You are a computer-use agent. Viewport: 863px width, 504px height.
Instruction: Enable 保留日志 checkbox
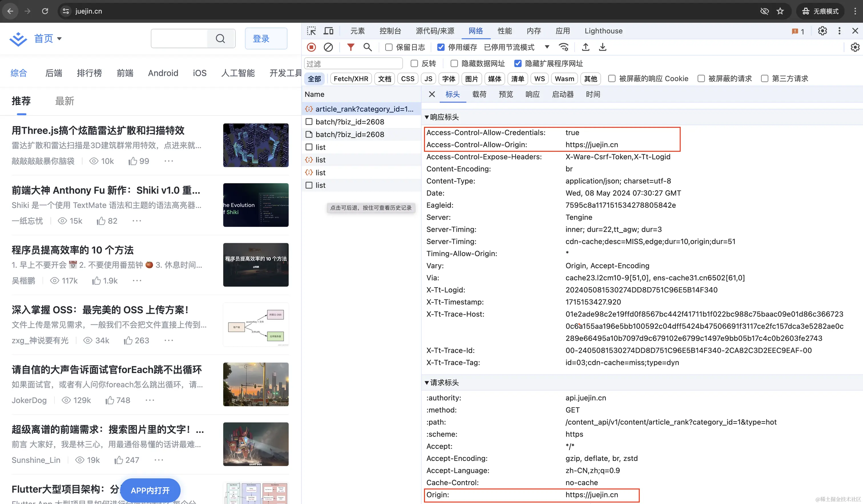tap(389, 47)
